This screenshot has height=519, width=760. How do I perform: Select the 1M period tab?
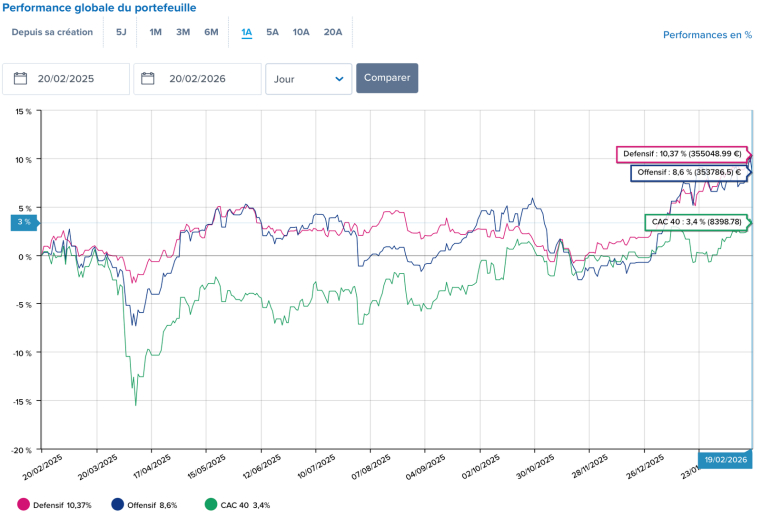[x=156, y=32]
